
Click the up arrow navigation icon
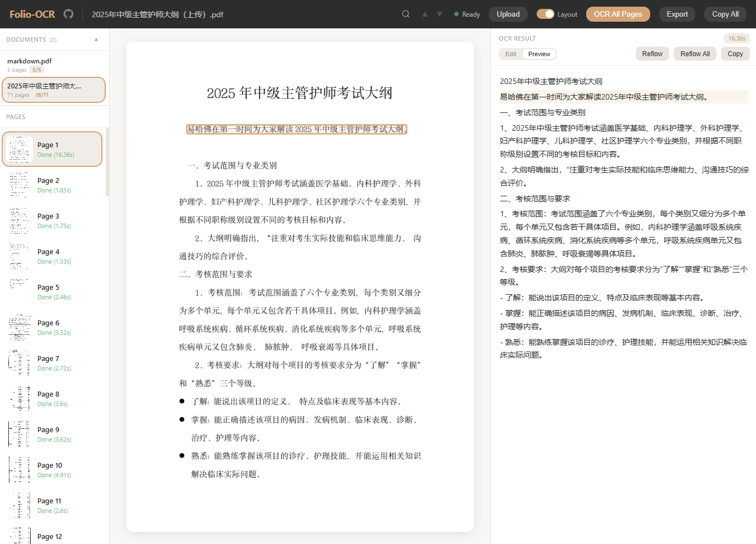[425, 14]
